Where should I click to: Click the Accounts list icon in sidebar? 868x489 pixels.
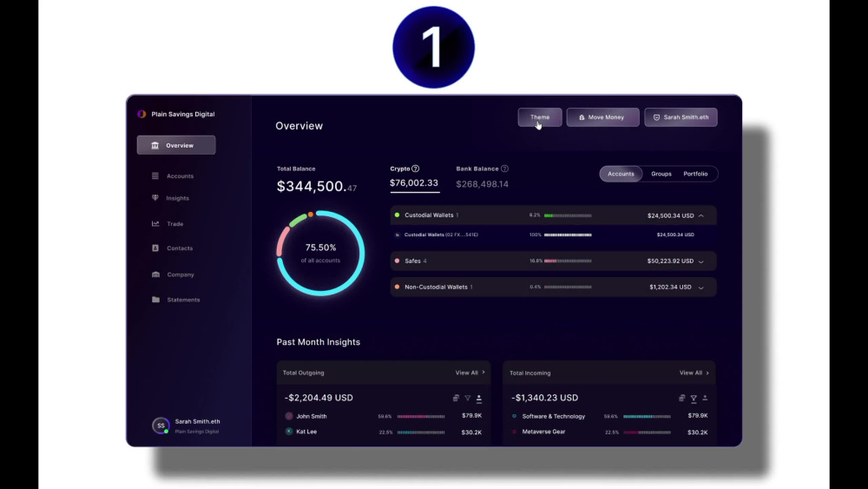[155, 176]
